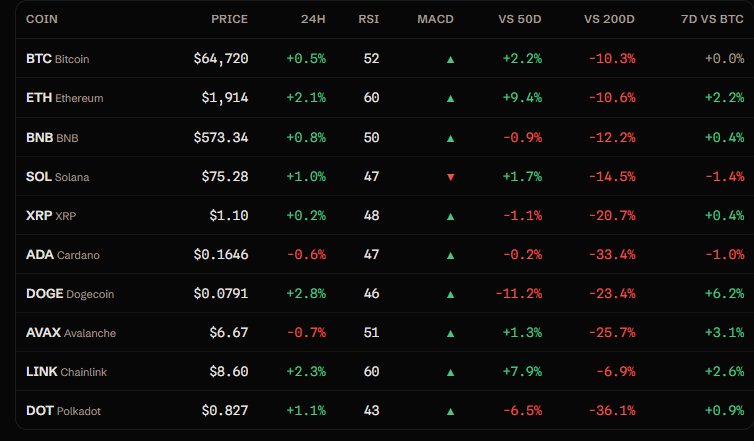Click the ADA row MACD up arrow

[x=451, y=255]
